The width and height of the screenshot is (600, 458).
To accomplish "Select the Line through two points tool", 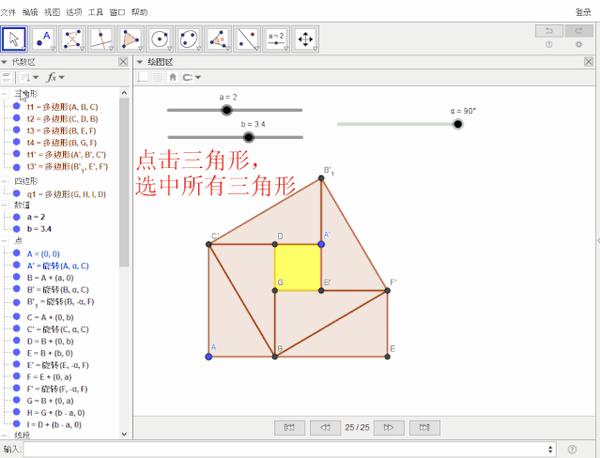I will [72, 39].
